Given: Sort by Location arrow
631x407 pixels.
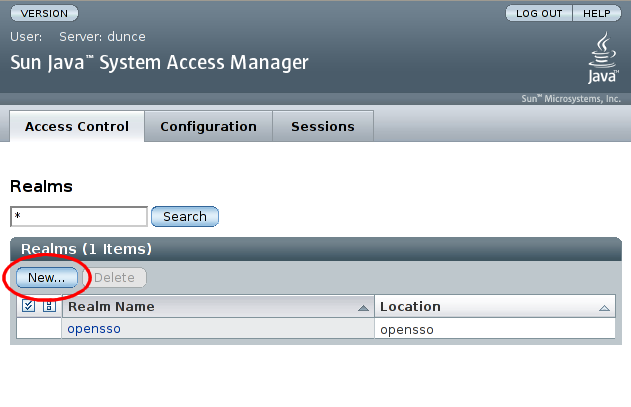Looking at the screenshot, I should 604,308.
